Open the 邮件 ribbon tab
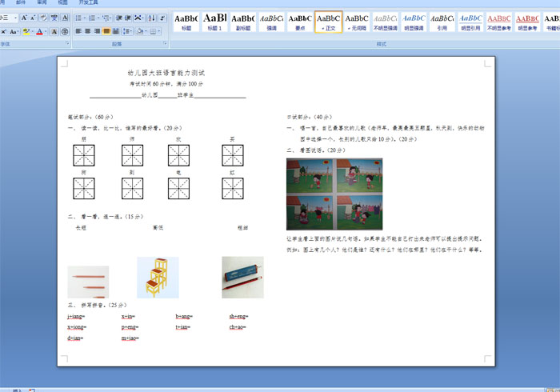 (x=21, y=2)
